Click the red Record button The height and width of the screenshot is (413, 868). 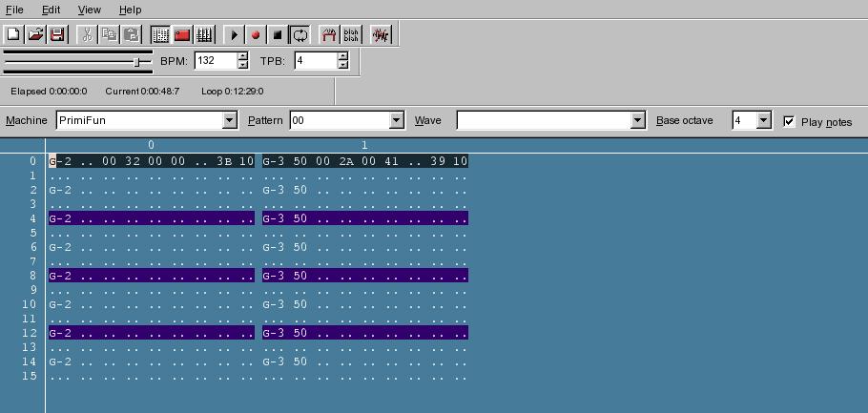point(256,35)
